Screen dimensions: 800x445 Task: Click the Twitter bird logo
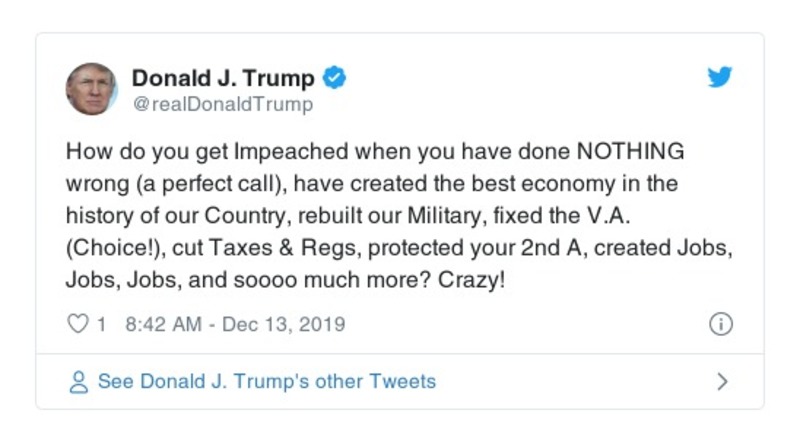(x=720, y=78)
